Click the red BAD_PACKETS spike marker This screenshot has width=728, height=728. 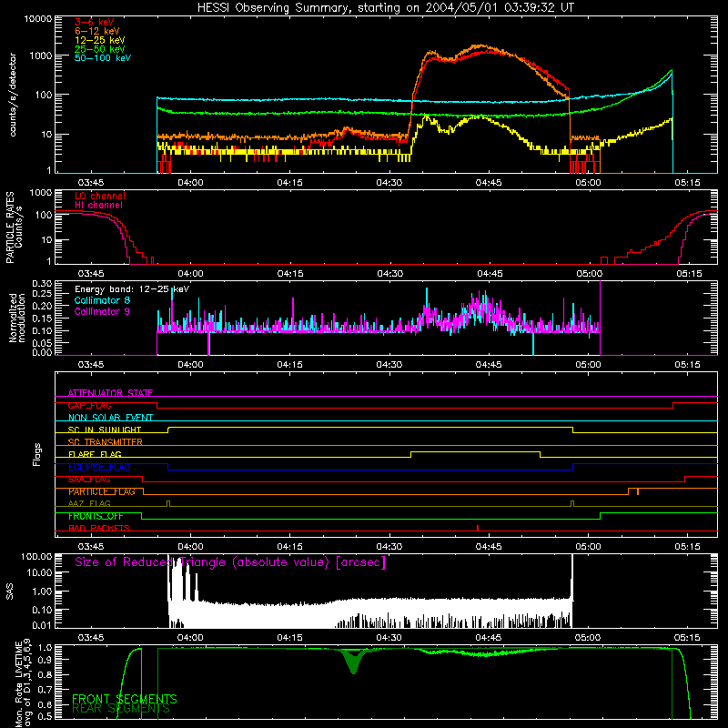pos(478,528)
